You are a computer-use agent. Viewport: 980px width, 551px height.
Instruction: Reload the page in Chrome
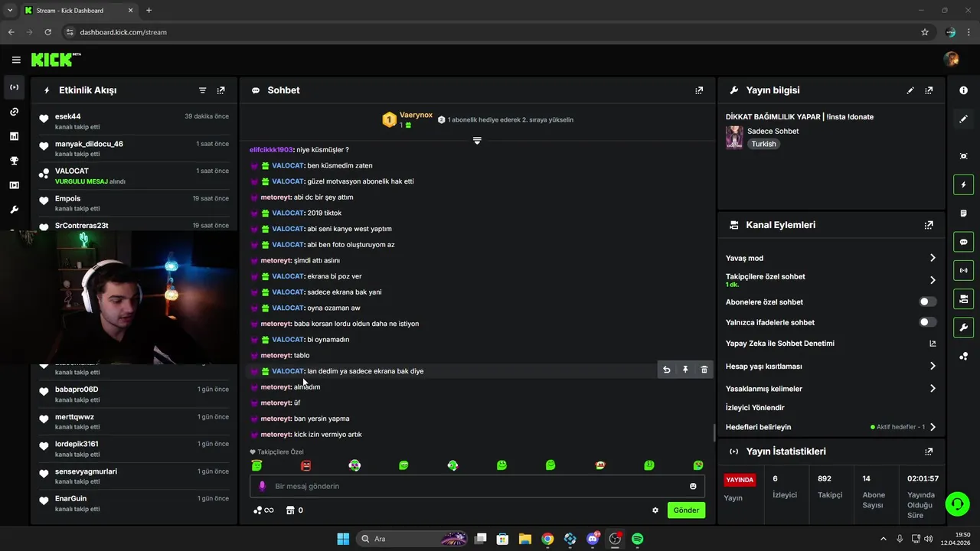[x=48, y=32]
